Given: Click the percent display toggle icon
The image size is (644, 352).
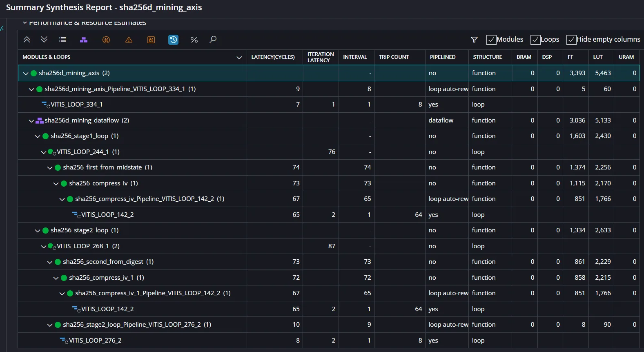Looking at the screenshot, I should click(194, 40).
